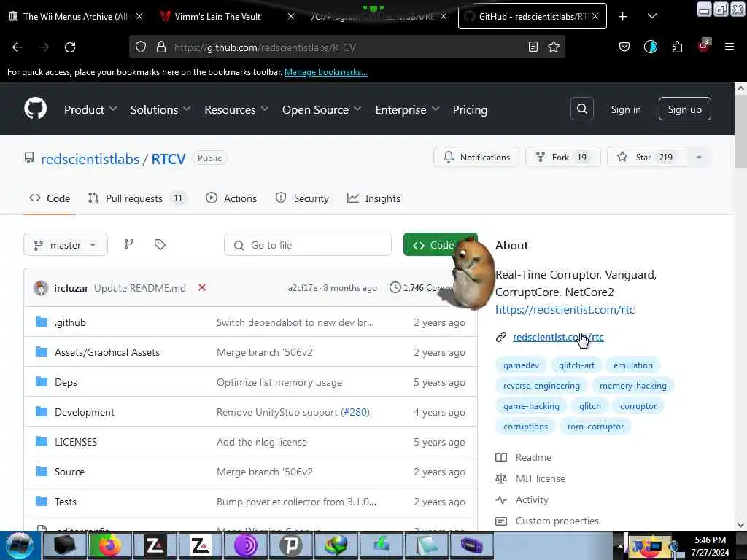Click the red failed status X
This screenshot has width=747, height=560.
tap(202, 287)
